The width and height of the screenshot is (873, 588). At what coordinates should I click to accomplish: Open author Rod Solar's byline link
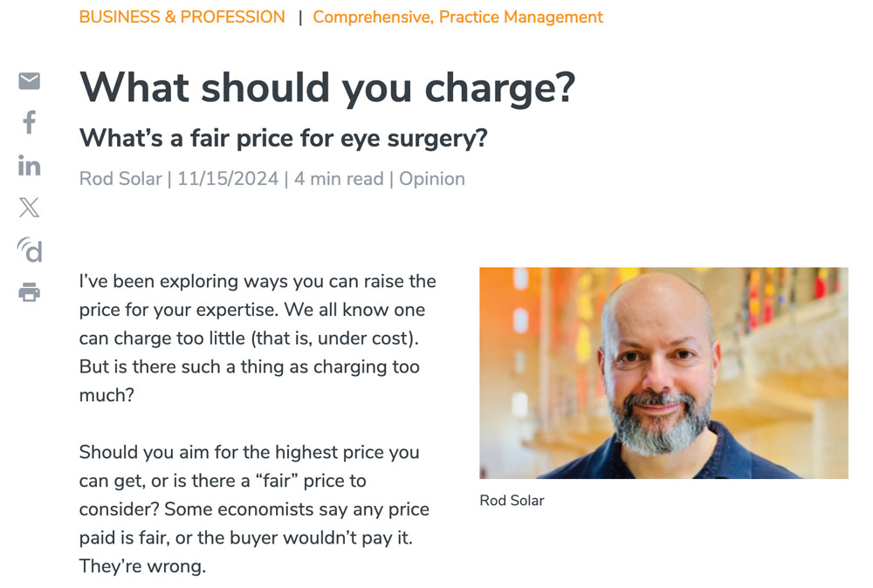(120, 179)
